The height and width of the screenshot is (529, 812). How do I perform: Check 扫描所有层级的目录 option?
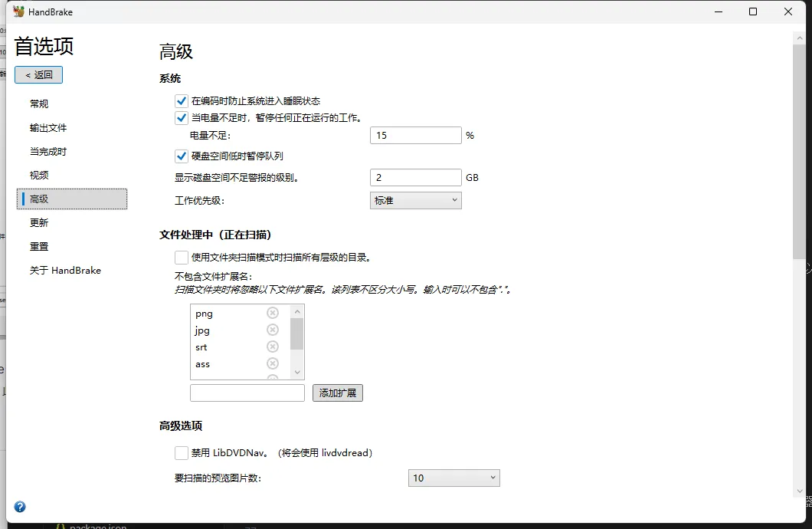pyautogui.click(x=182, y=257)
